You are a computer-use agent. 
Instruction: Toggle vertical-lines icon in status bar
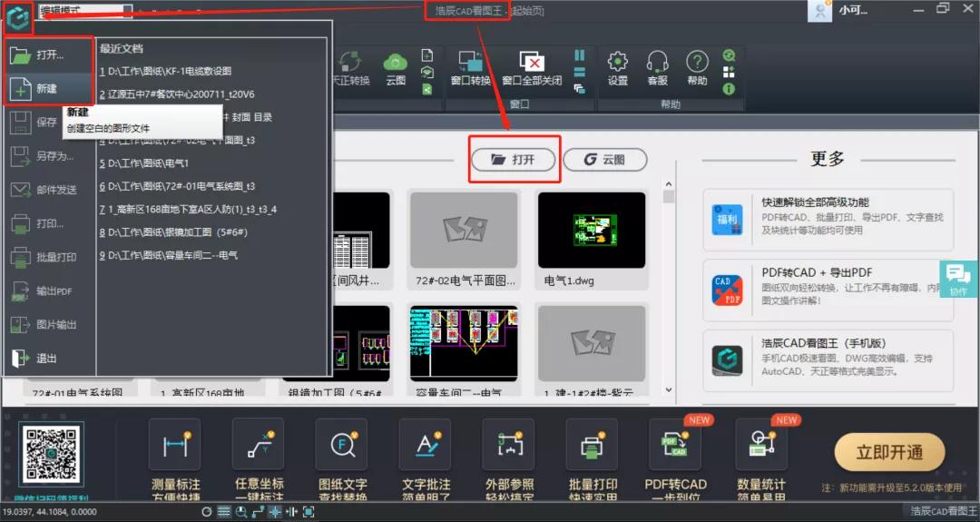(291, 512)
